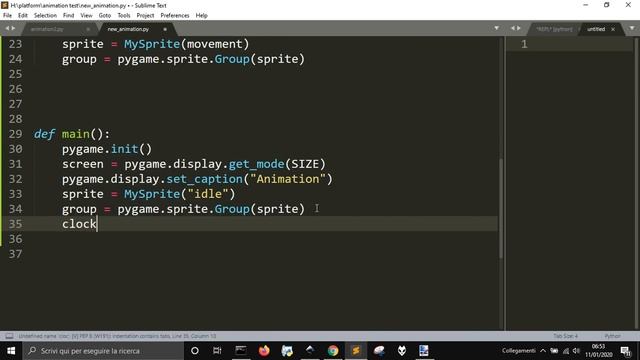
Task: Place cursor on line 1 of untitled file
Action: pyautogui.click(x=569, y=44)
